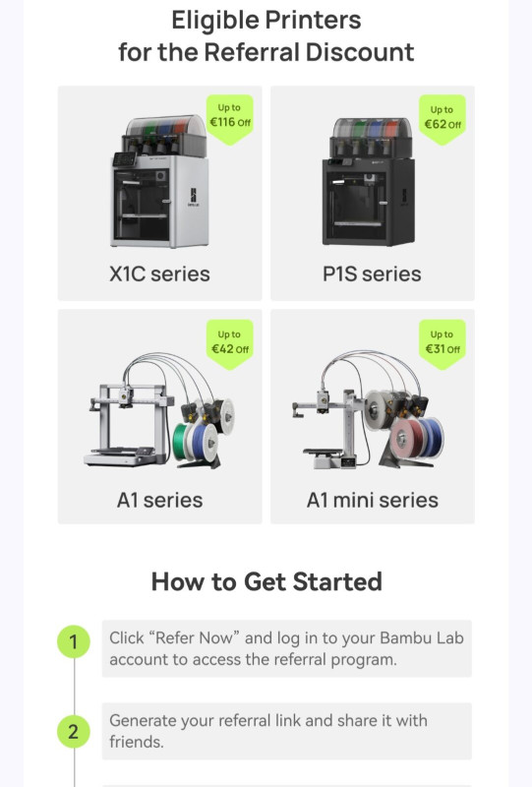This screenshot has height=787, width=532.
Task: Click the AMS unit atop the X1C printer
Action: point(164,135)
